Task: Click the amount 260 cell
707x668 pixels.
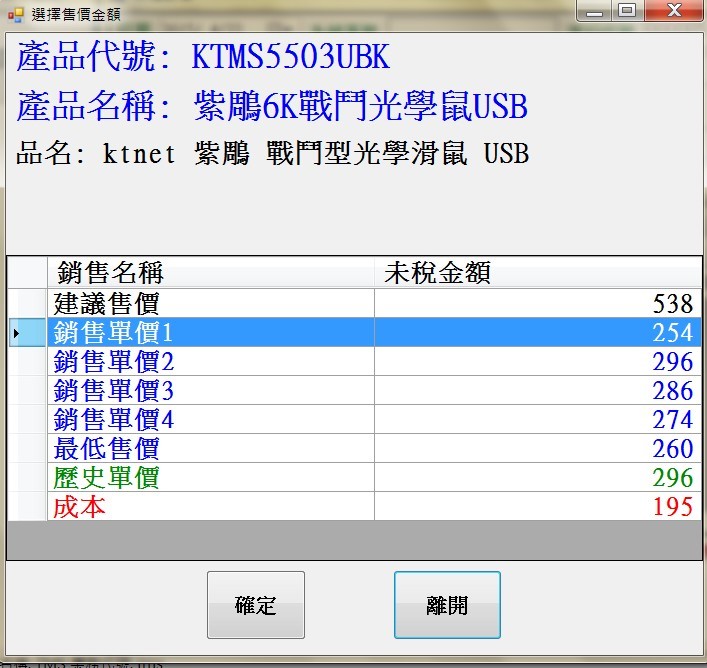Action: pyautogui.click(x=538, y=448)
